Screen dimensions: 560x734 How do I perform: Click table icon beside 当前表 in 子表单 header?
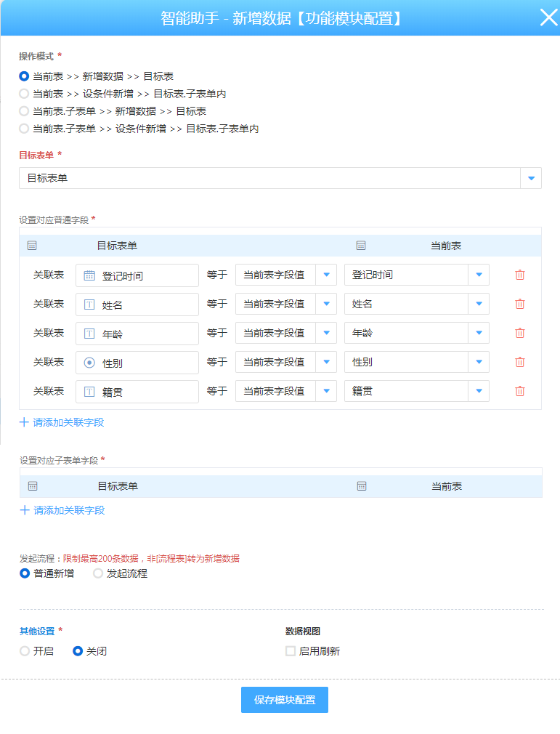[362, 486]
